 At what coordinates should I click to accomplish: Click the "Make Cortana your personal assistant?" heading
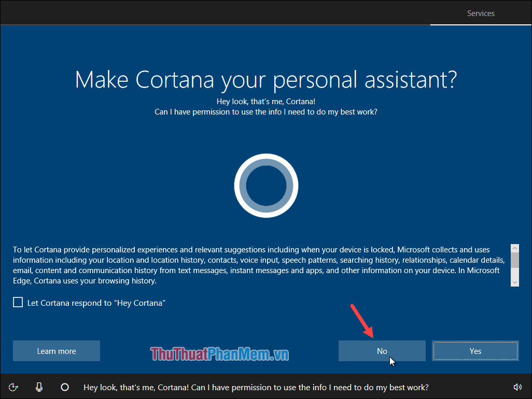coord(266,79)
